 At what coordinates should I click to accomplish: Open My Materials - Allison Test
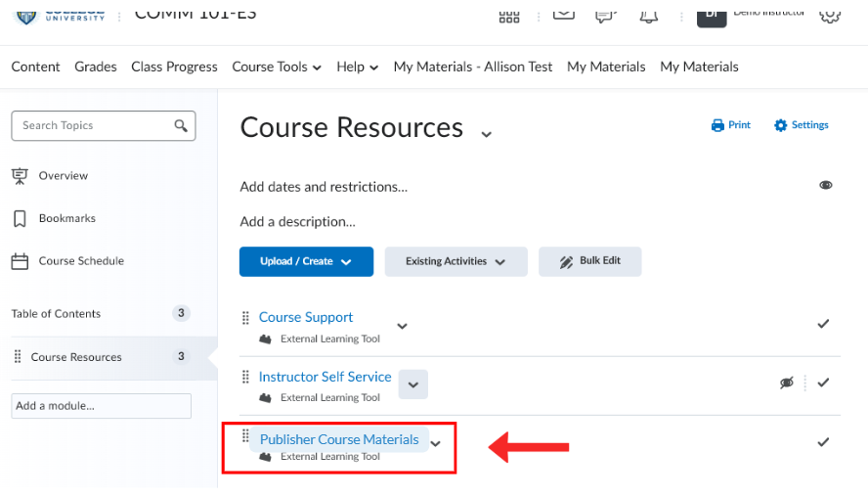(473, 68)
